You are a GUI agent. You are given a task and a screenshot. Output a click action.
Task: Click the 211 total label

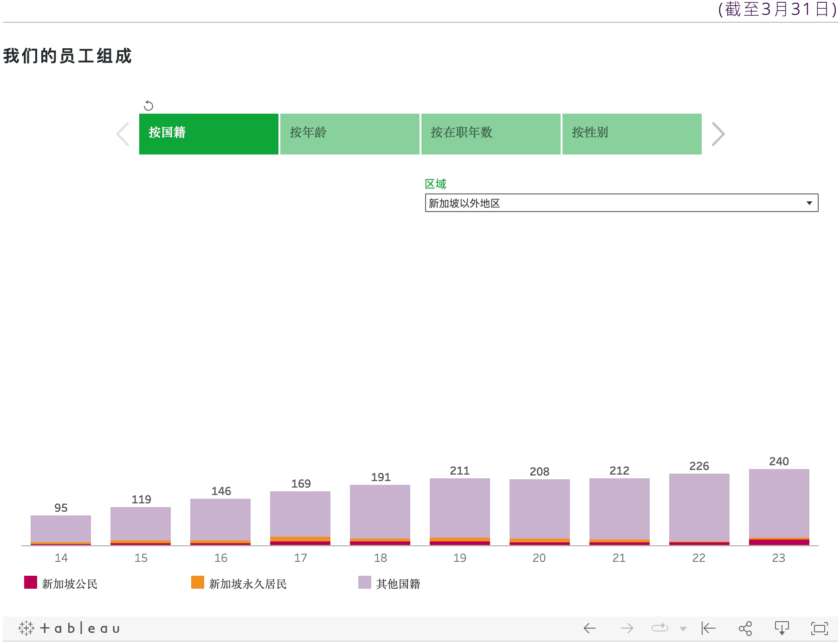(459, 471)
